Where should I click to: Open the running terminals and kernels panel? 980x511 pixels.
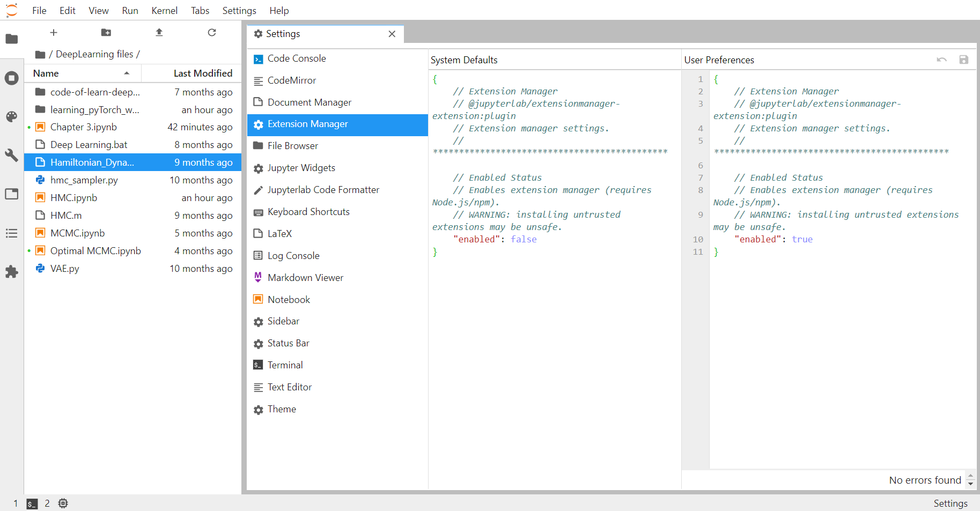11,78
